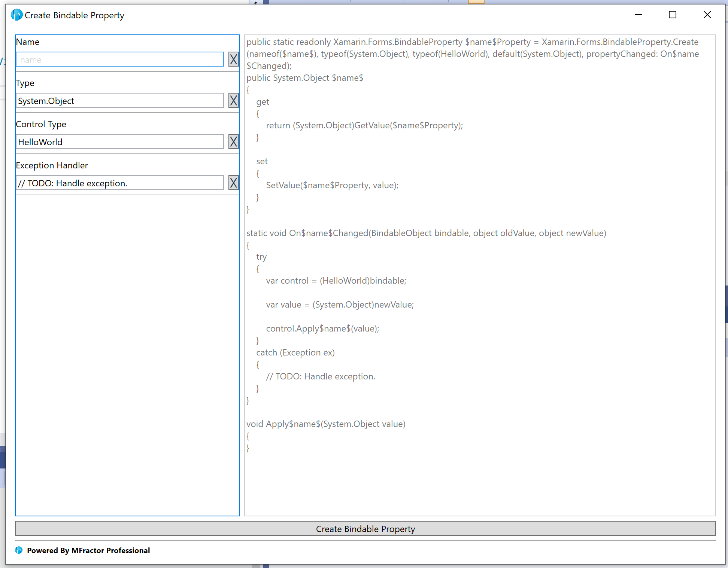
Task: Click inside the empty Name input box
Action: click(x=119, y=59)
